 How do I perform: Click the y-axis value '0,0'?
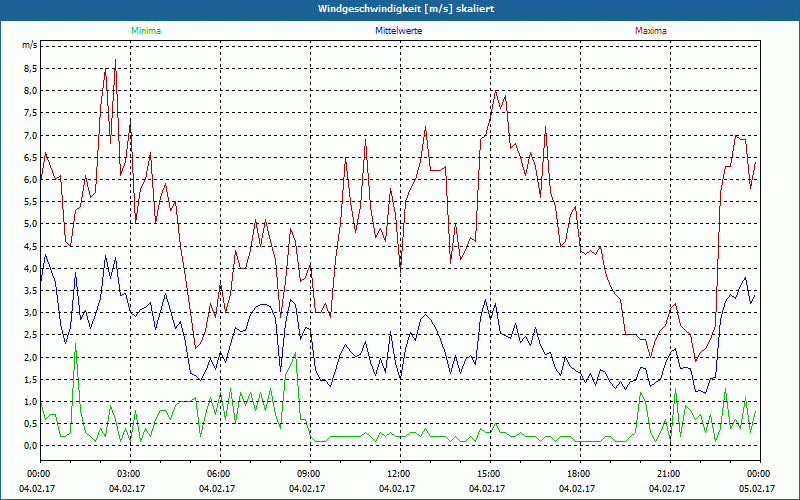coord(31,446)
